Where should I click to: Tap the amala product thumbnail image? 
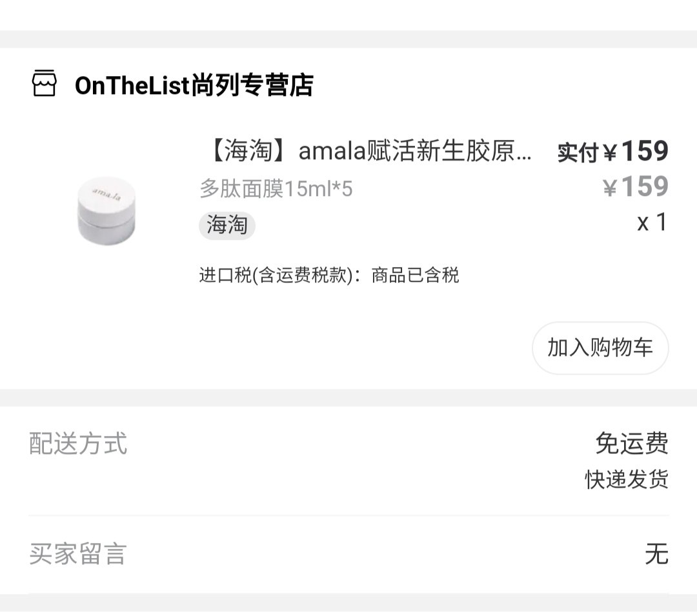(106, 210)
